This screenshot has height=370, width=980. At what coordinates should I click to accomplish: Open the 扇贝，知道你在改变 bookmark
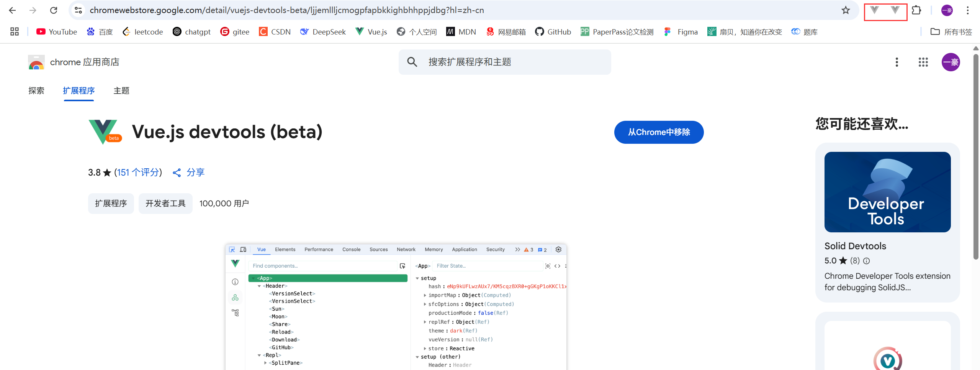tap(744, 32)
